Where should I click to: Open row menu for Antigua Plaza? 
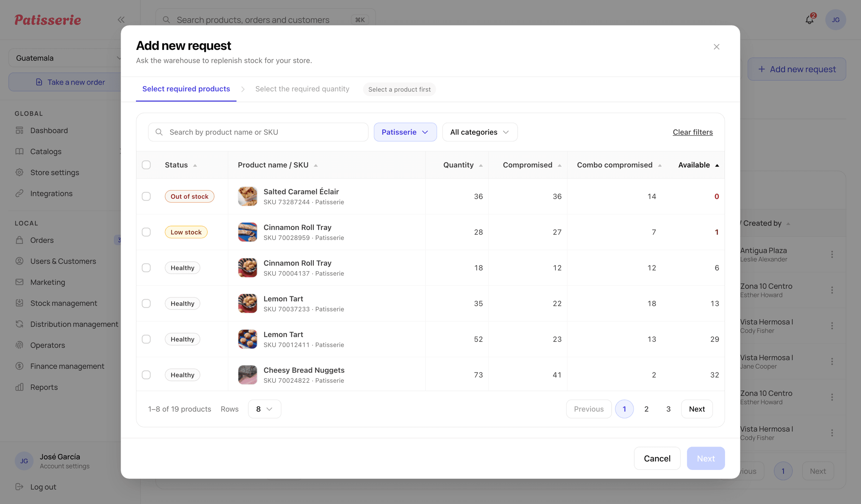click(832, 254)
